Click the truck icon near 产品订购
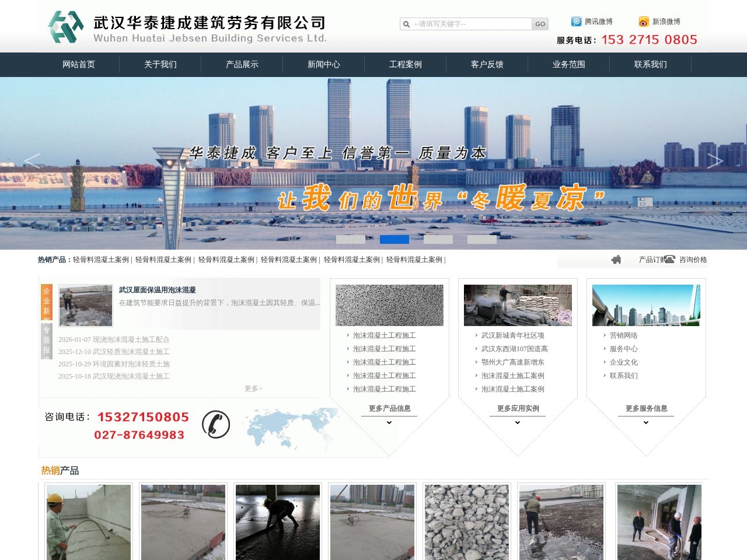 616,260
